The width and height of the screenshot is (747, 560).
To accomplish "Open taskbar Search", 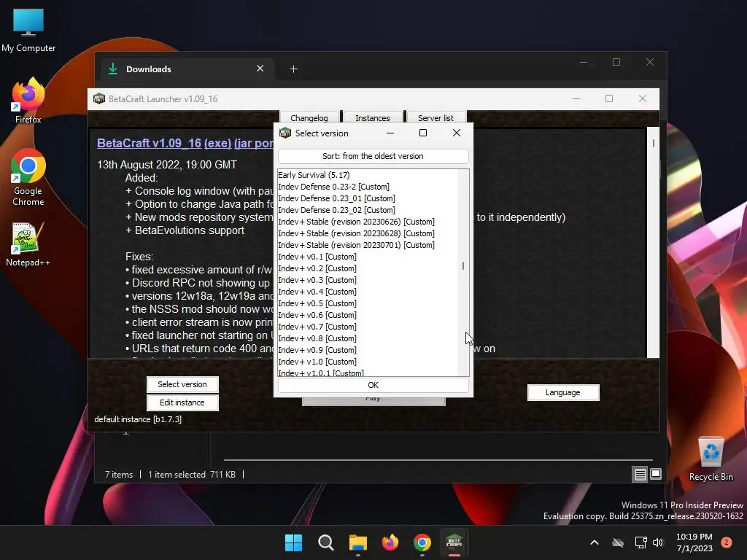I will [x=326, y=542].
